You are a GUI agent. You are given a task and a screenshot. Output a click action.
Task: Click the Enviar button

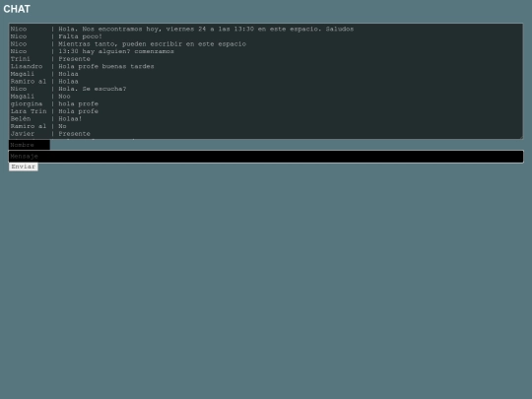[x=24, y=166]
